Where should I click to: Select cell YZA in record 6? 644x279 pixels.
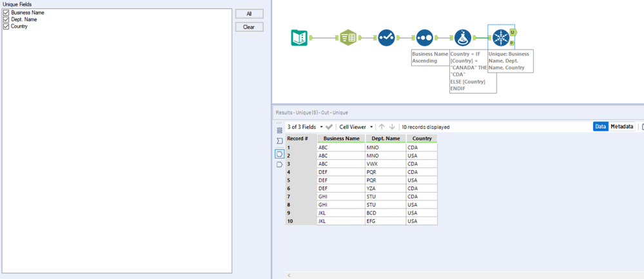(385, 188)
